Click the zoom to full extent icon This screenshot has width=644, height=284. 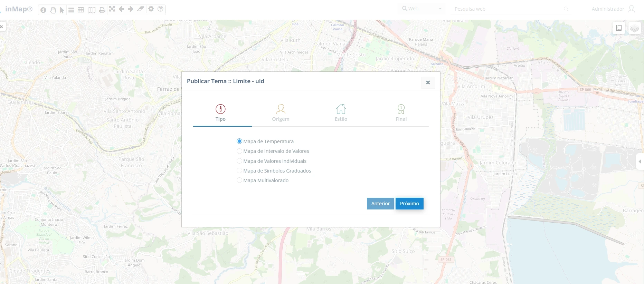click(112, 9)
